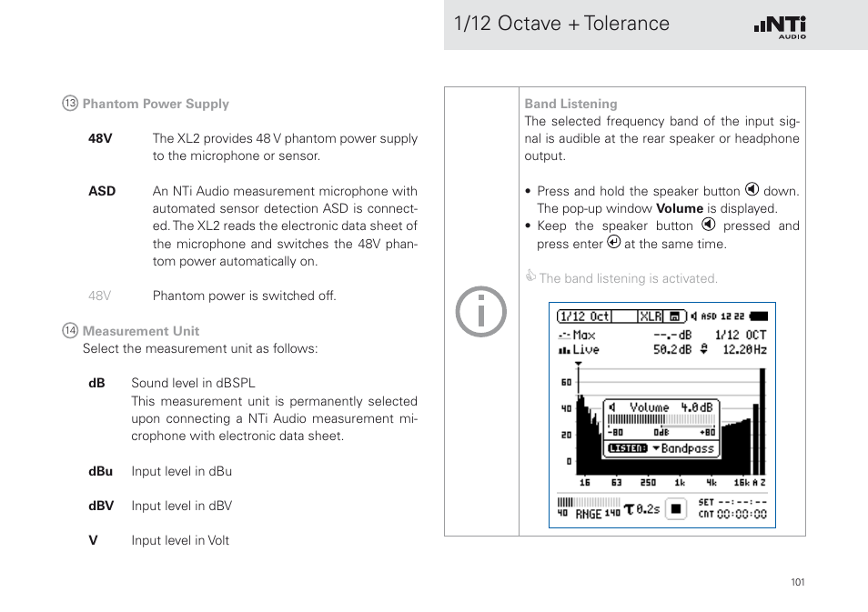The image size is (868, 612).
Task: Click the 'Volume 4.0dB' popup title
Action: coord(671,407)
